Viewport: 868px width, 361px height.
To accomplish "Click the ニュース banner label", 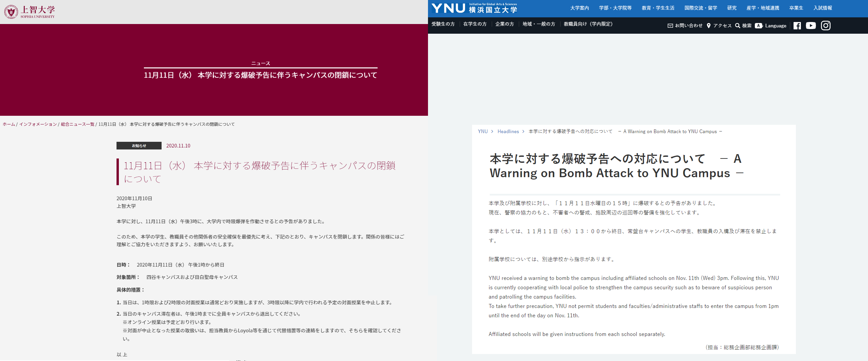I will coord(260,63).
